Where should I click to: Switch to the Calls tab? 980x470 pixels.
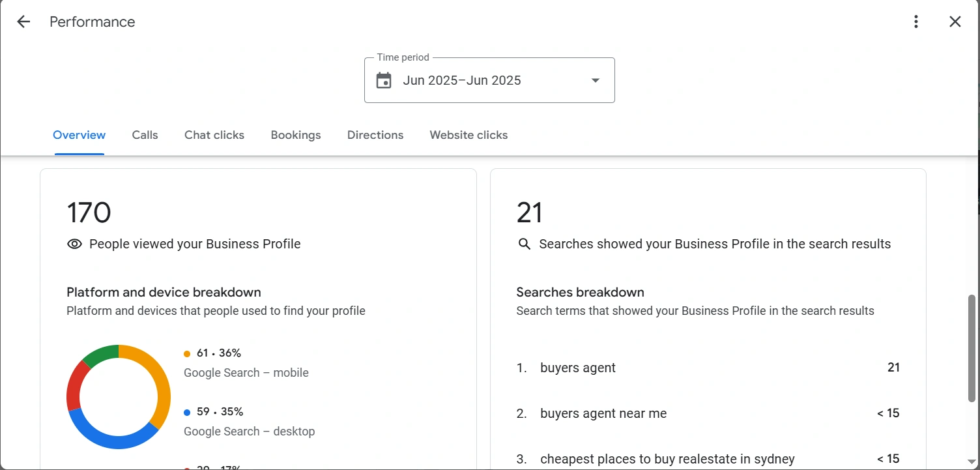[145, 135]
